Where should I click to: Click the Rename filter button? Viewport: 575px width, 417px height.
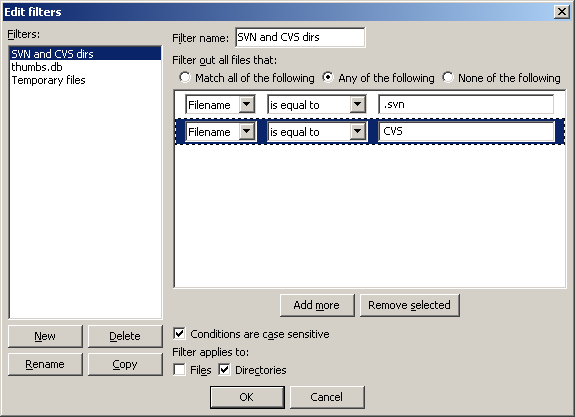45,364
